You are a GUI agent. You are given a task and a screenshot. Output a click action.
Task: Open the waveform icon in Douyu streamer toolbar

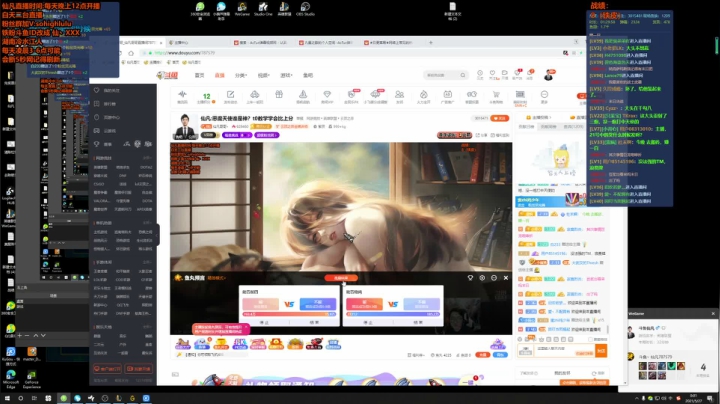coord(182,95)
